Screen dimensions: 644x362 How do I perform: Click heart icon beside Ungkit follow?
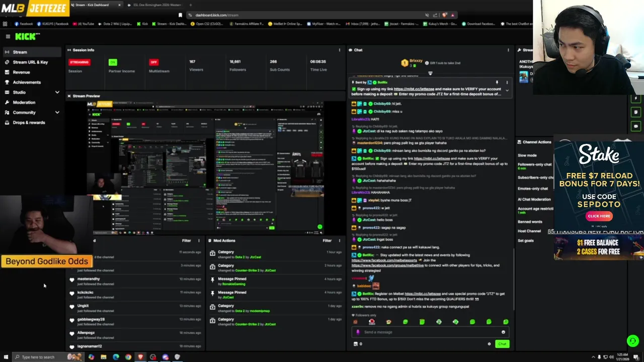tap(72, 306)
